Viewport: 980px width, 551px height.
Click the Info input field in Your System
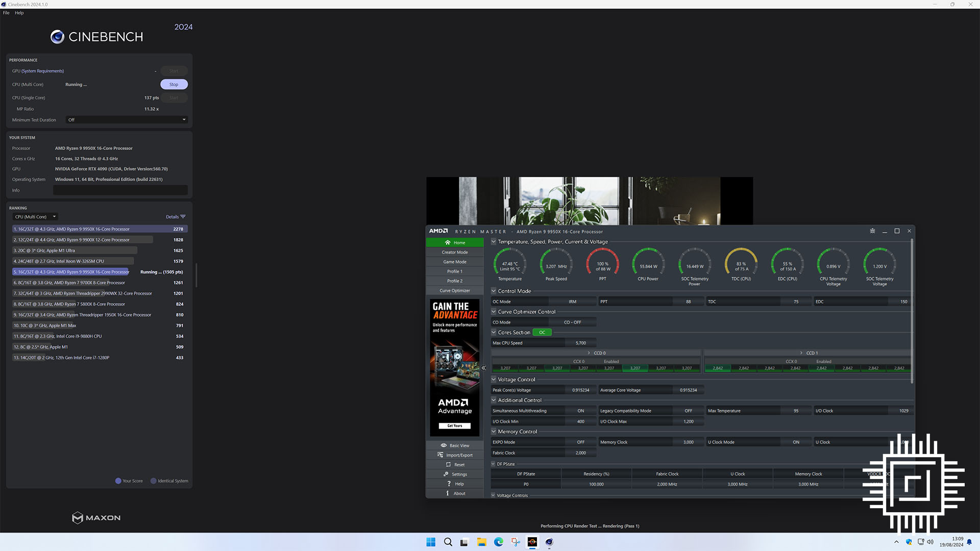(x=120, y=190)
